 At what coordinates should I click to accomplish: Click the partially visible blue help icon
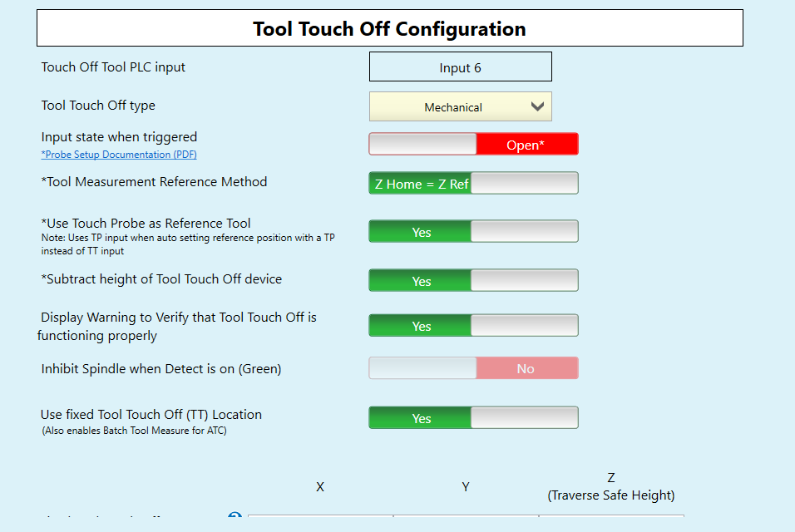(x=235, y=515)
